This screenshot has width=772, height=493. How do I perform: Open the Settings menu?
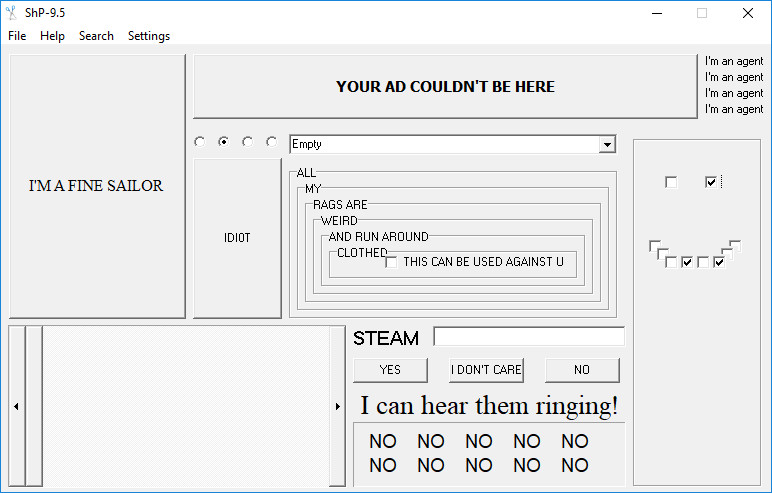[149, 36]
